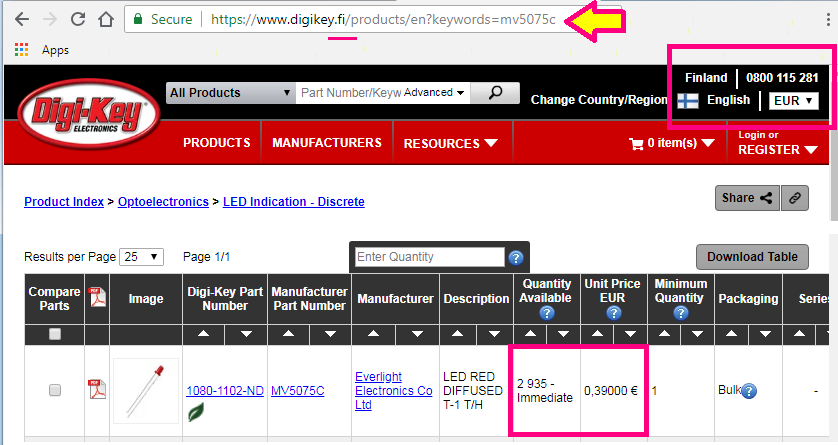The image size is (838, 445).
Task: Select English language link
Action: [728, 100]
